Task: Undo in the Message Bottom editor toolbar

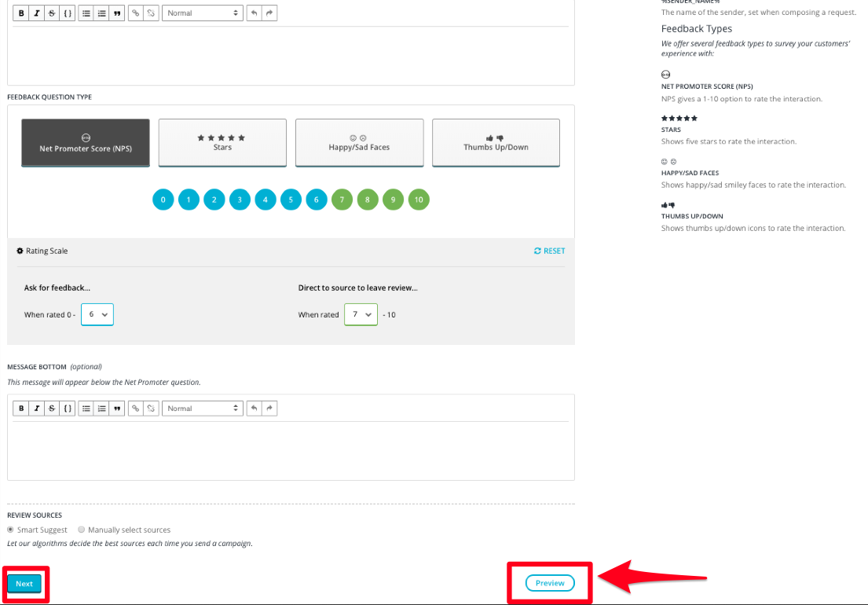Action: (x=254, y=409)
